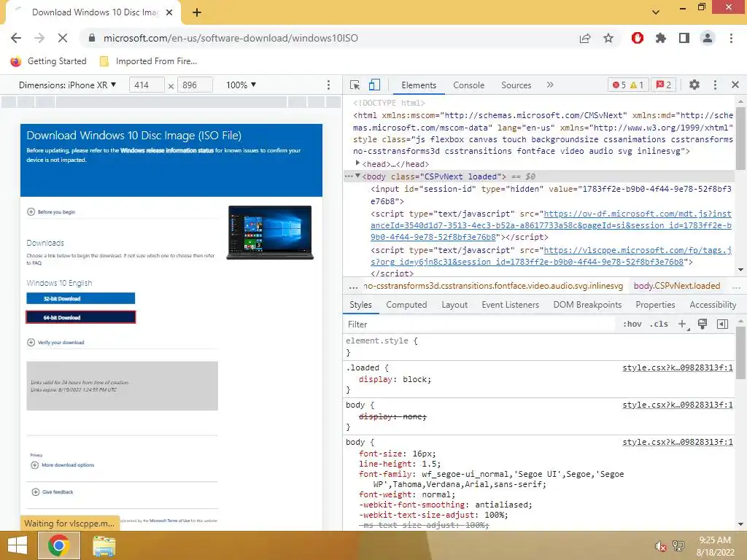
Task: Toggle computed styles sidebar icon
Action: tap(722, 324)
